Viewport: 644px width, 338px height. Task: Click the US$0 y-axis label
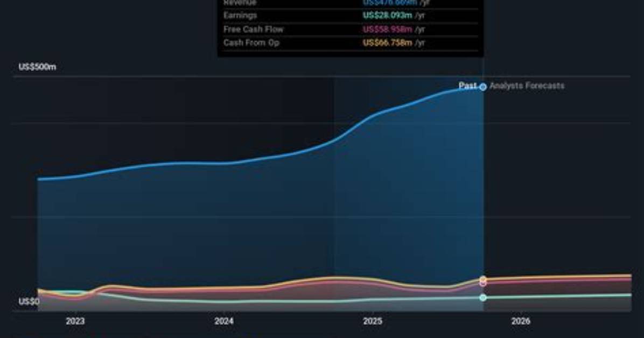29,301
